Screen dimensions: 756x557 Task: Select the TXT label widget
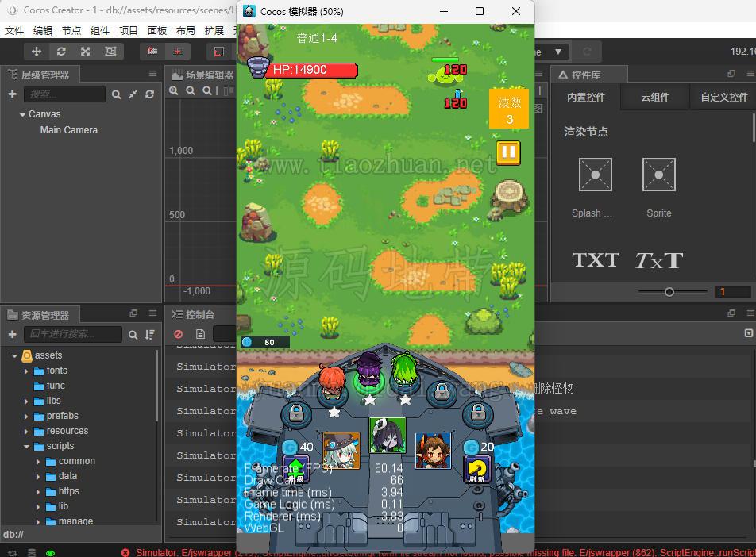coord(596,260)
